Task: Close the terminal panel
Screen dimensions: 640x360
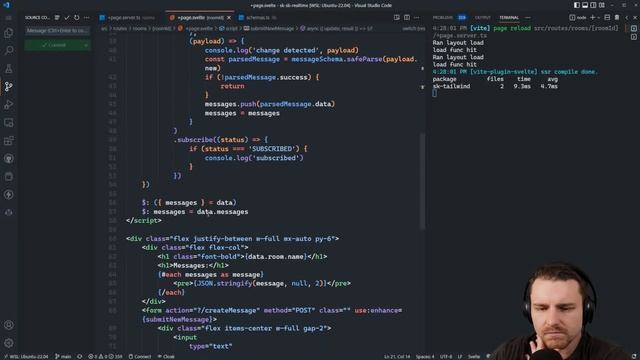Action: coord(635,18)
